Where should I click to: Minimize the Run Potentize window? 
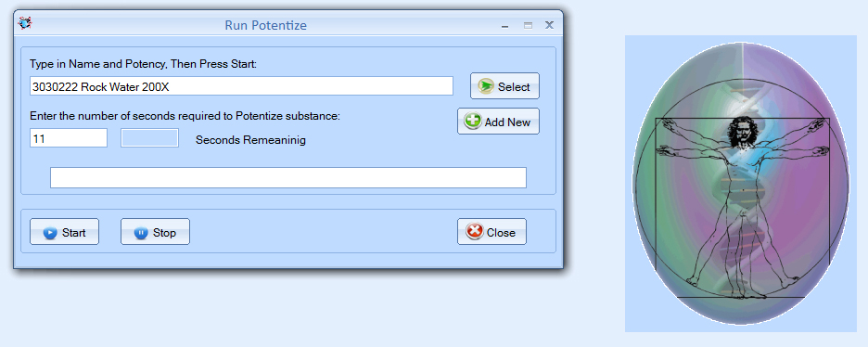(504, 25)
